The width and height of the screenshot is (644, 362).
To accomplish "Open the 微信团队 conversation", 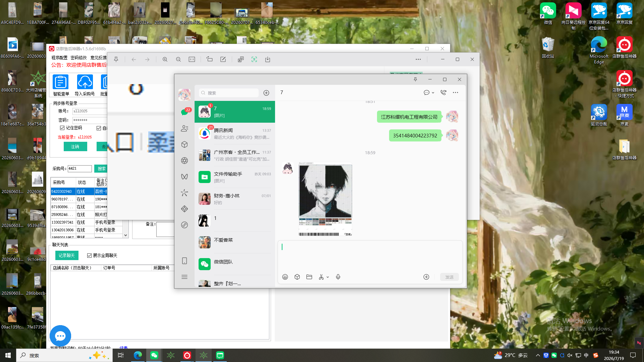I will coord(235,264).
